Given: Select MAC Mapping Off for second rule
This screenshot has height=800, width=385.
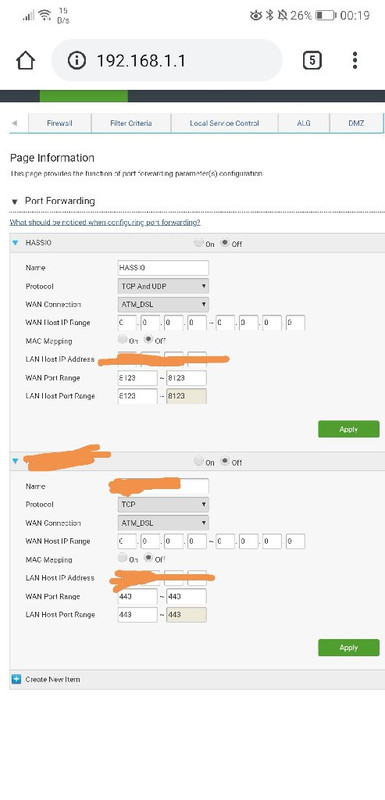Looking at the screenshot, I should (x=148, y=557).
